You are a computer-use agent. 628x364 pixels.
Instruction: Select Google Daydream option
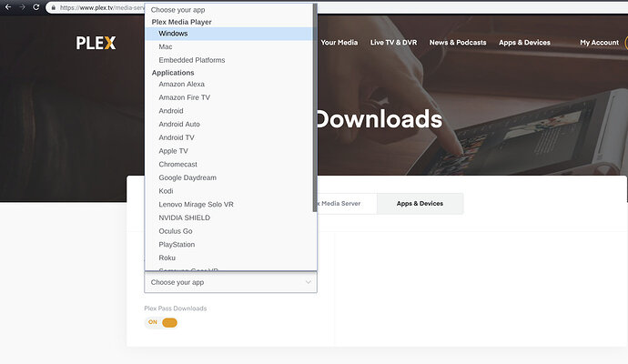tap(228, 177)
